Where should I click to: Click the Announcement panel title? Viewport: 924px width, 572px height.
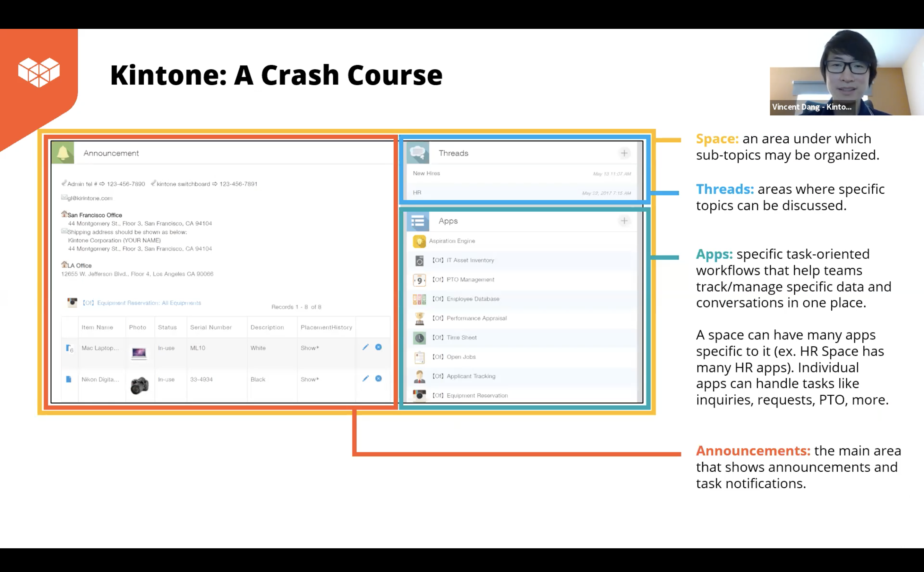click(111, 153)
